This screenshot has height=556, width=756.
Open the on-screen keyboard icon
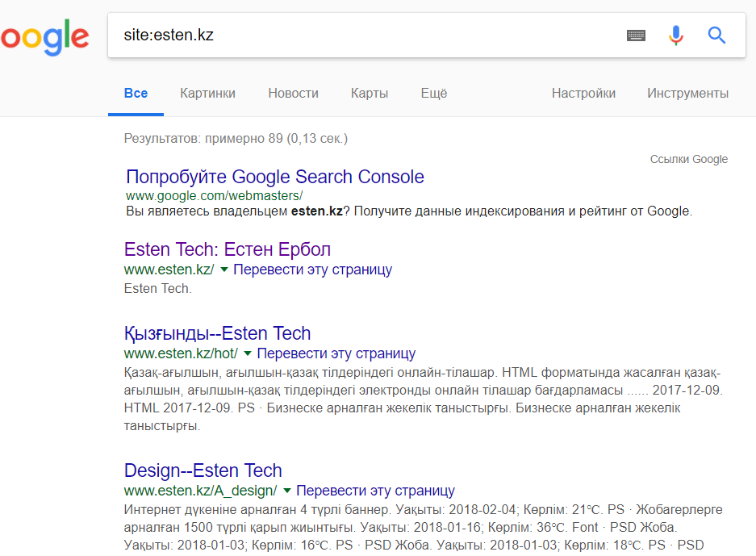pos(636,36)
